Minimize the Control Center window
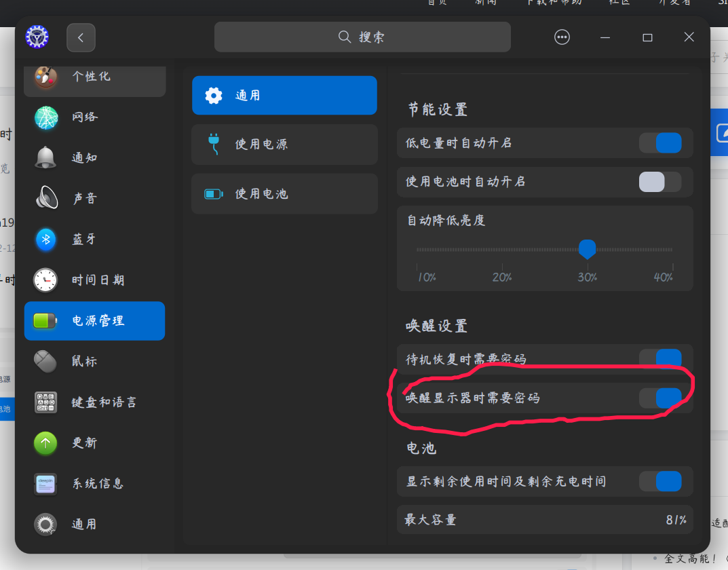Screen dimensions: 728x570 point(605,37)
